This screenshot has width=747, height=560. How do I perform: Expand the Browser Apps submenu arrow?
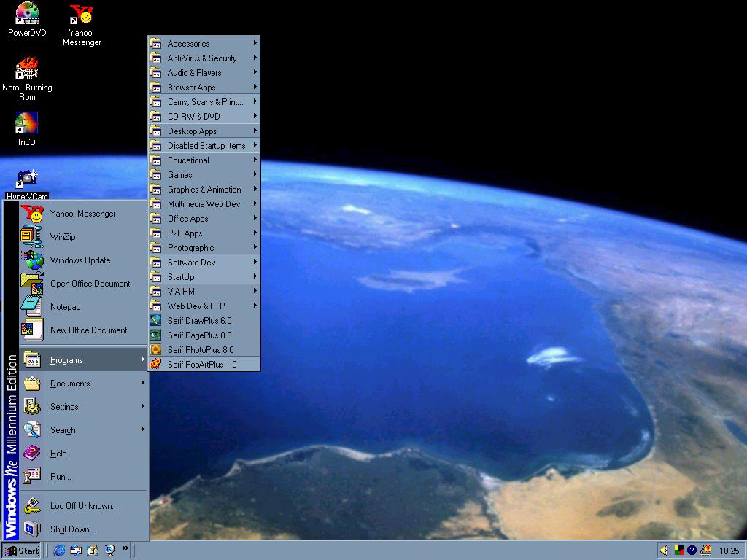point(255,87)
